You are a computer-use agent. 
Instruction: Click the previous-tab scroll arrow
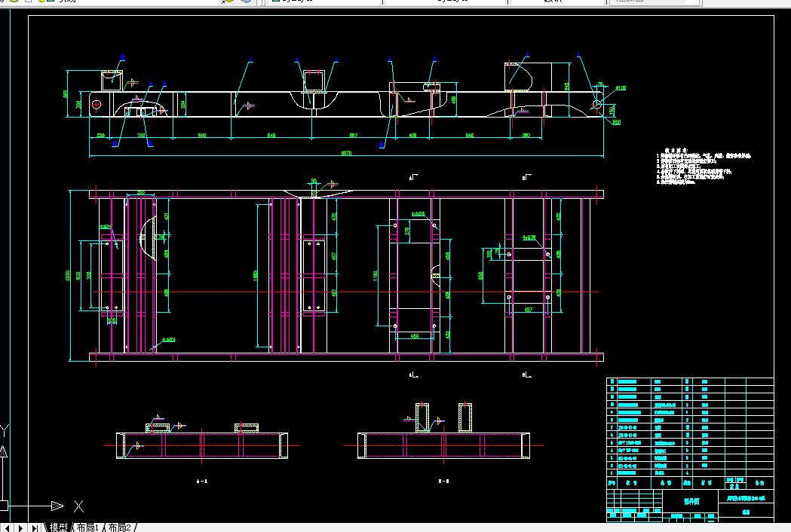click(8, 528)
